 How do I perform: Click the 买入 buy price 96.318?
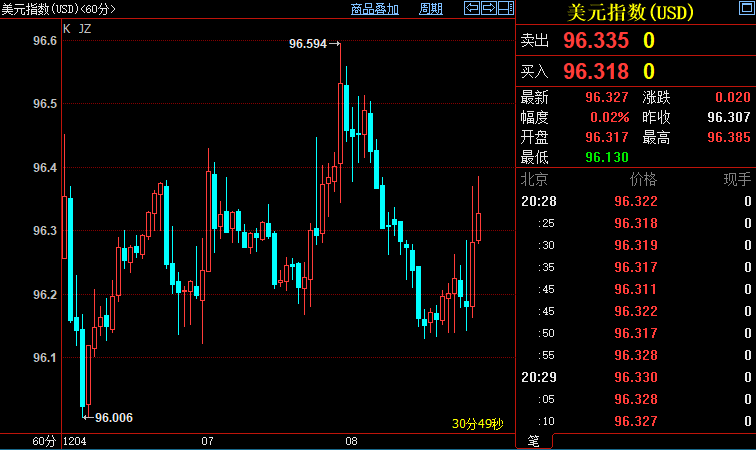596,71
